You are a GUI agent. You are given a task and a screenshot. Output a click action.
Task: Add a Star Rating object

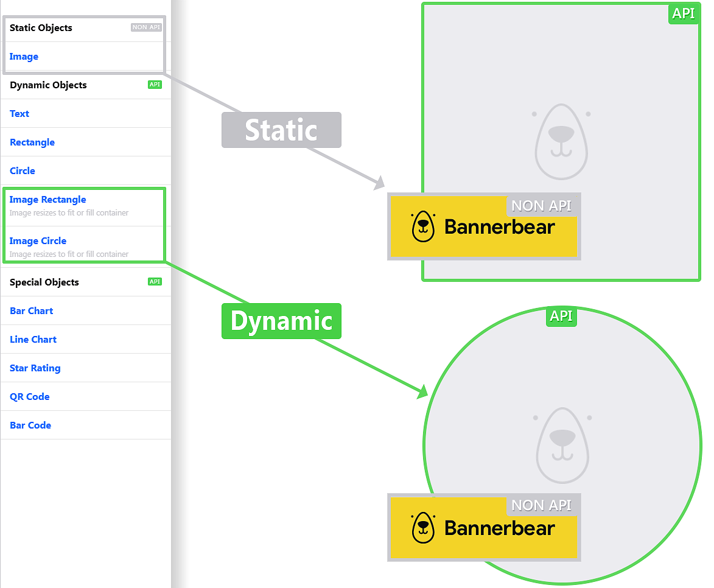click(35, 368)
